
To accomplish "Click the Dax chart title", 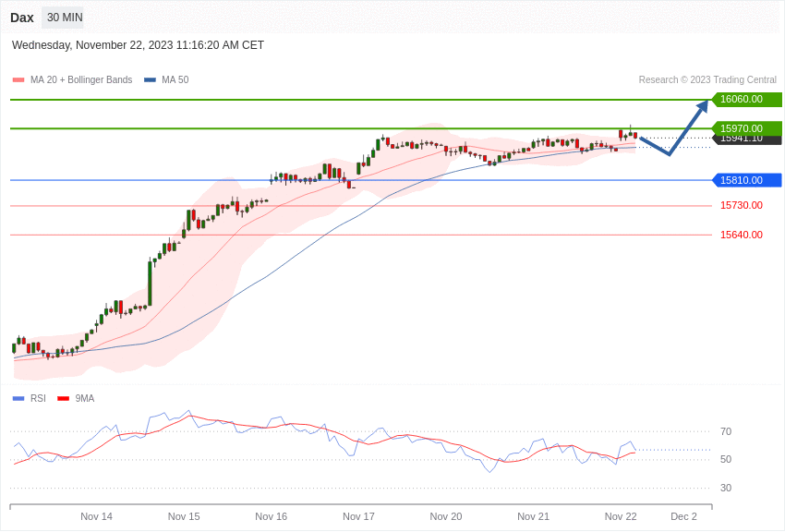I will coord(22,18).
